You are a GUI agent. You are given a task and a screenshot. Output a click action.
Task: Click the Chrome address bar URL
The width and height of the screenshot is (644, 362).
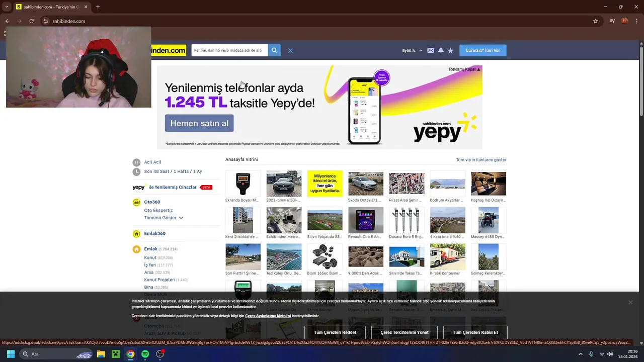(x=69, y=21)
